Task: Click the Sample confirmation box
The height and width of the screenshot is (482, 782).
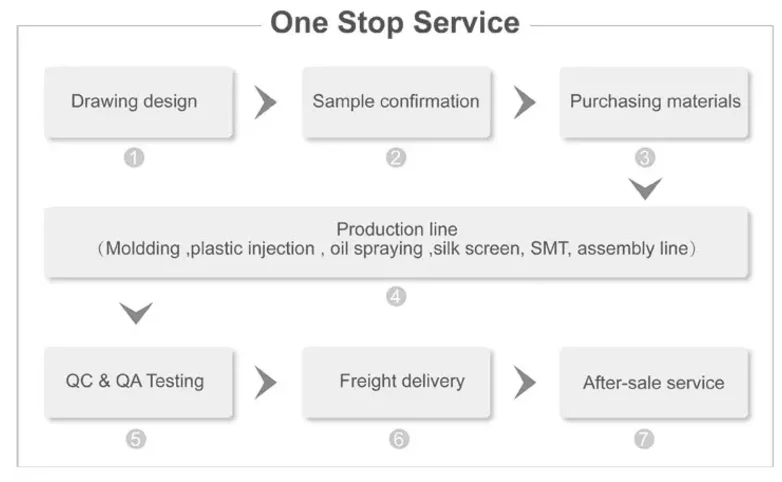Action: pos(396,102)
